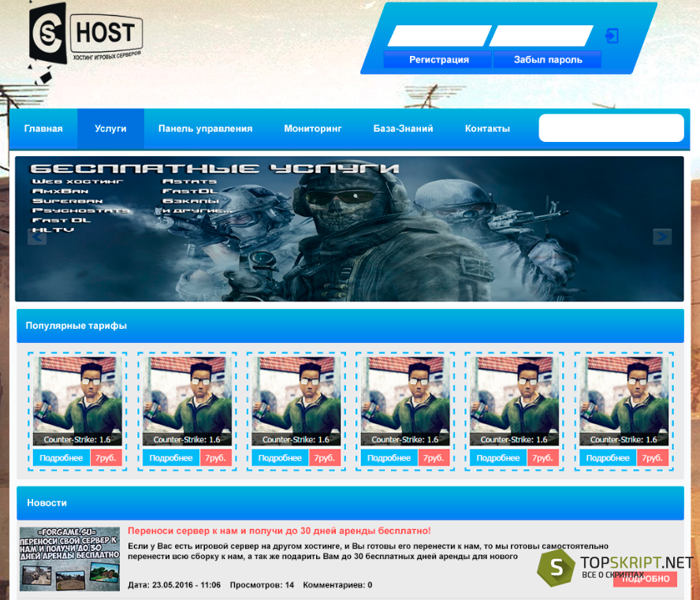This screenshot has height=600, width=700.
Task: Click Подробнее on the second tariff card
Action: pyautogui.click(x=171, y=458)
